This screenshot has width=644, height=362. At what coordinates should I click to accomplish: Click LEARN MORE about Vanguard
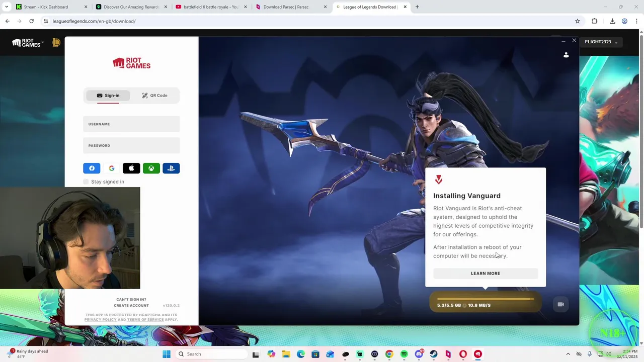point(486,274)
